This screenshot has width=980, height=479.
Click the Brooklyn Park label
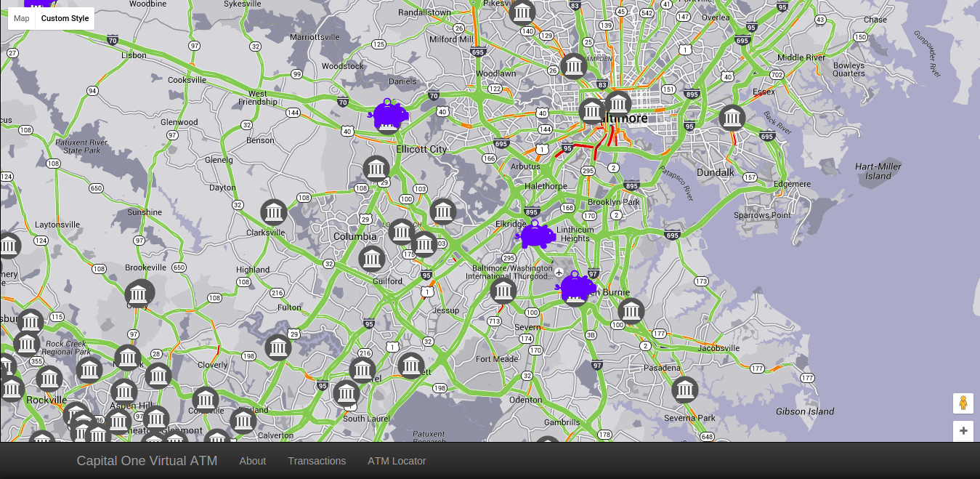pos(614,202)
